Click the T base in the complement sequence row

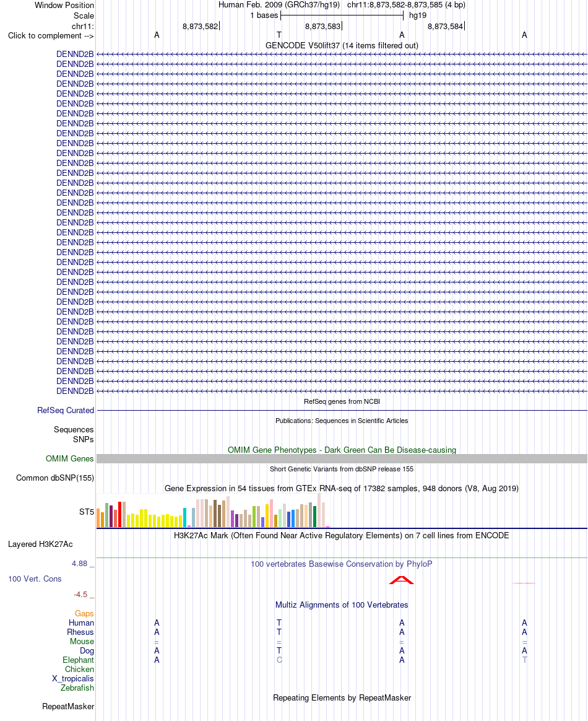click(279, 35)
